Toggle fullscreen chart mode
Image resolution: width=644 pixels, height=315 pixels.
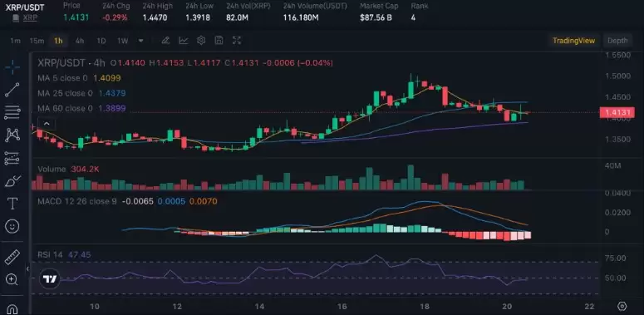point(237,40)
